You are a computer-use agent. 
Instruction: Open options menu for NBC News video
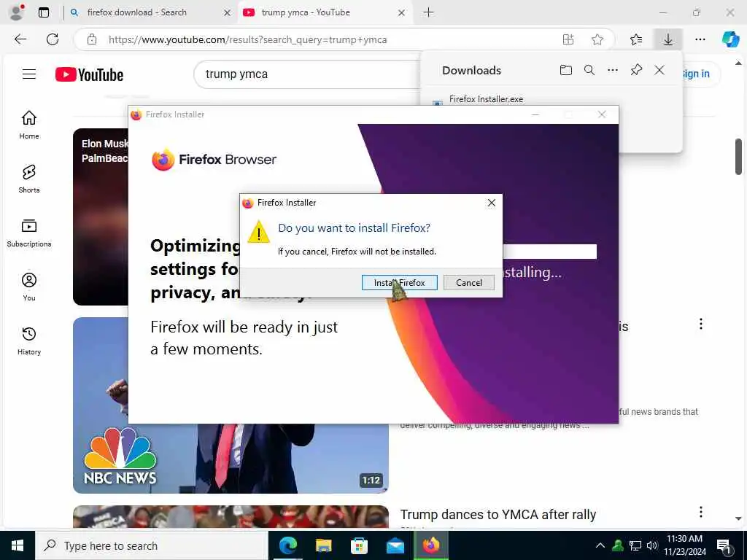[701, 324]
